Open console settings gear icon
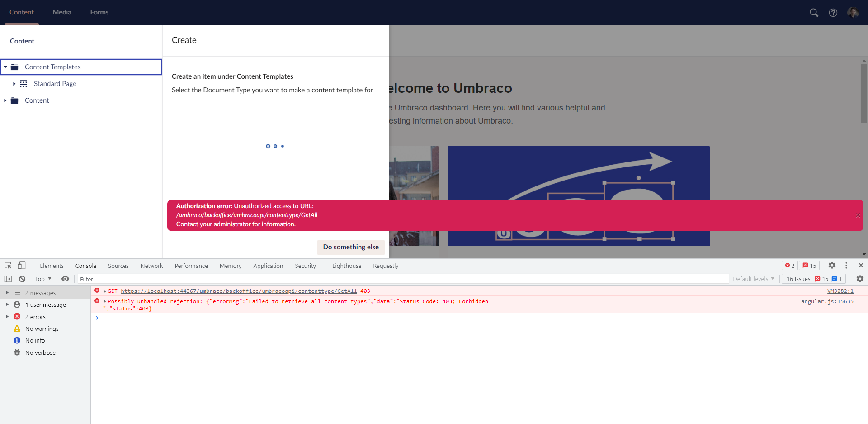868x424 pixels. coord(860,279)
